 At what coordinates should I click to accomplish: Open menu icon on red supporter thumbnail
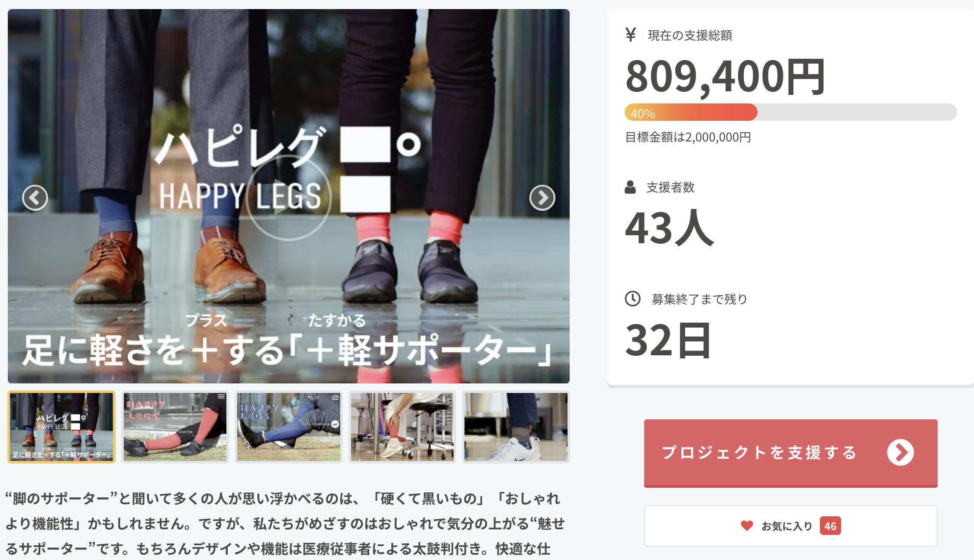221,396
